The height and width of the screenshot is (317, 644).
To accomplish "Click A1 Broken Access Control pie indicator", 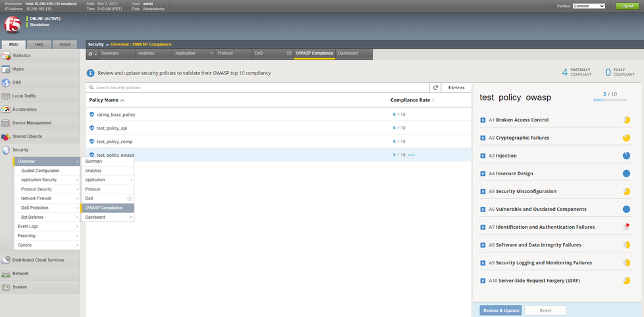I will pyautogui.click(x=626, y=120).
